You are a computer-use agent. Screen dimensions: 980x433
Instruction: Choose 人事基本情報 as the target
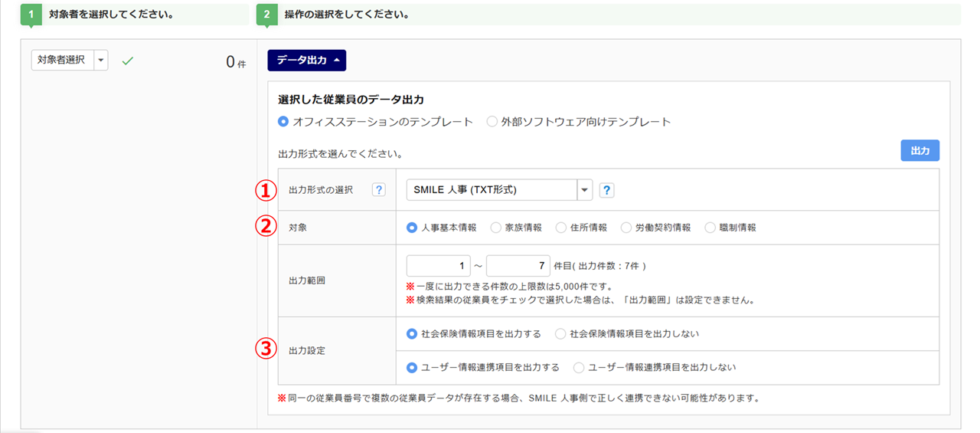pos(413,228)
